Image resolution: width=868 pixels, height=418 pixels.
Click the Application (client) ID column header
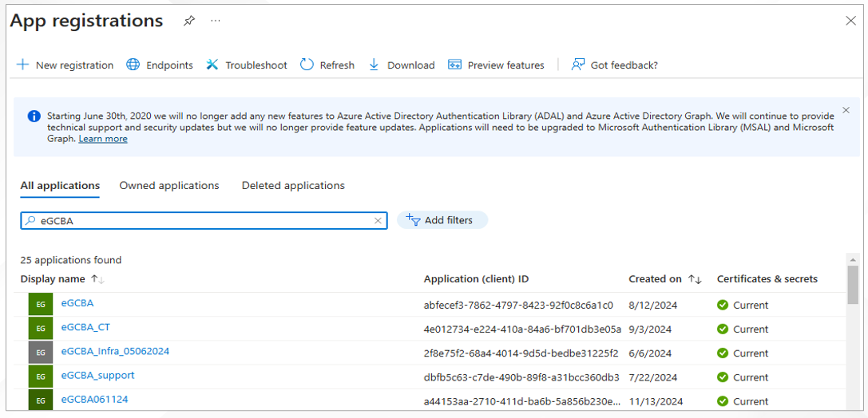pos(476,279)
